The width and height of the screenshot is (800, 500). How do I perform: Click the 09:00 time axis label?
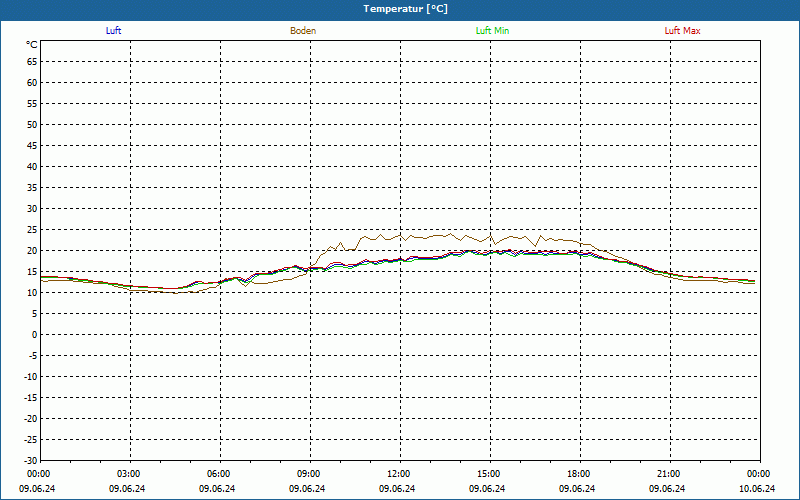pyautogui.click(x=309, y=474)
